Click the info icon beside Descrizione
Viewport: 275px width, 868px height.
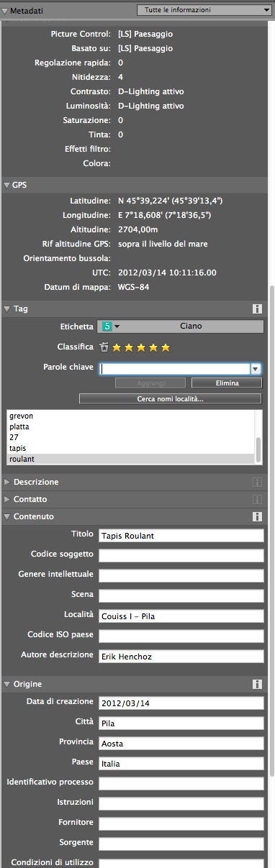tap(257, 482)
